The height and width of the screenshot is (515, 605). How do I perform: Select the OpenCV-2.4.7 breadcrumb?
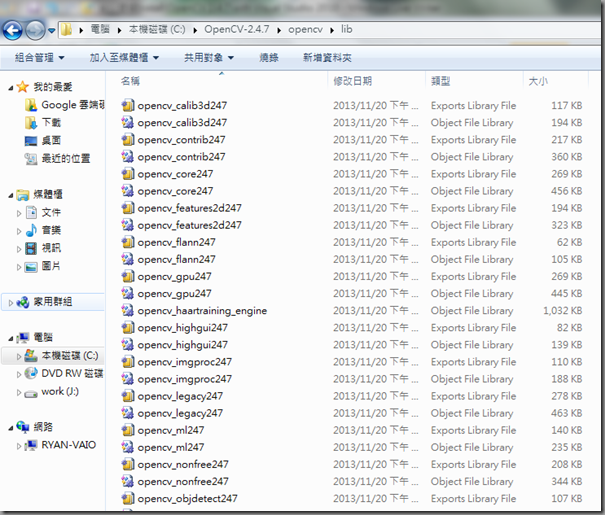tap(237, 29)
